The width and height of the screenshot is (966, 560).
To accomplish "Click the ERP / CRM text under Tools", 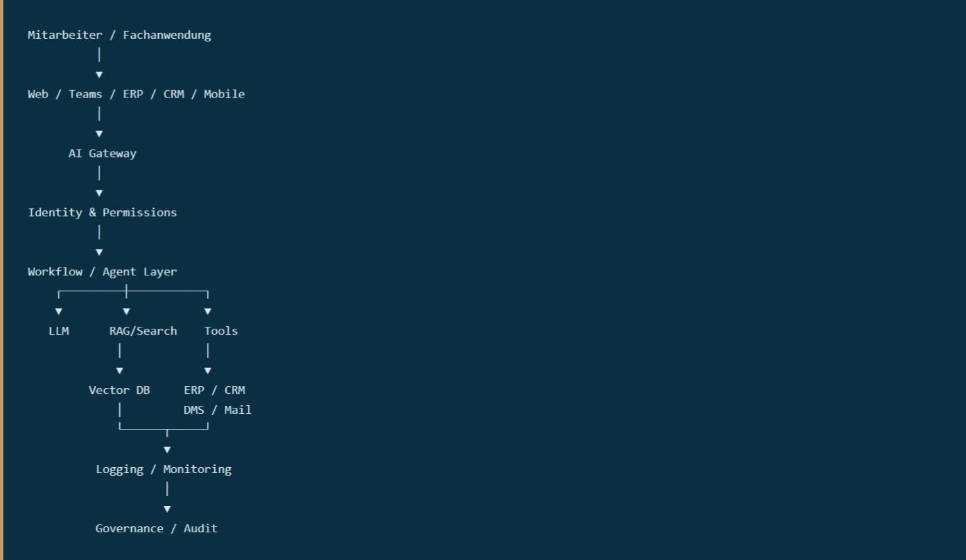I will (x=214, y=390).
